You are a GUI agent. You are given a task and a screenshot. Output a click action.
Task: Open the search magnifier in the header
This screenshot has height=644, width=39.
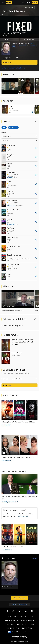[x=23, y=3]
